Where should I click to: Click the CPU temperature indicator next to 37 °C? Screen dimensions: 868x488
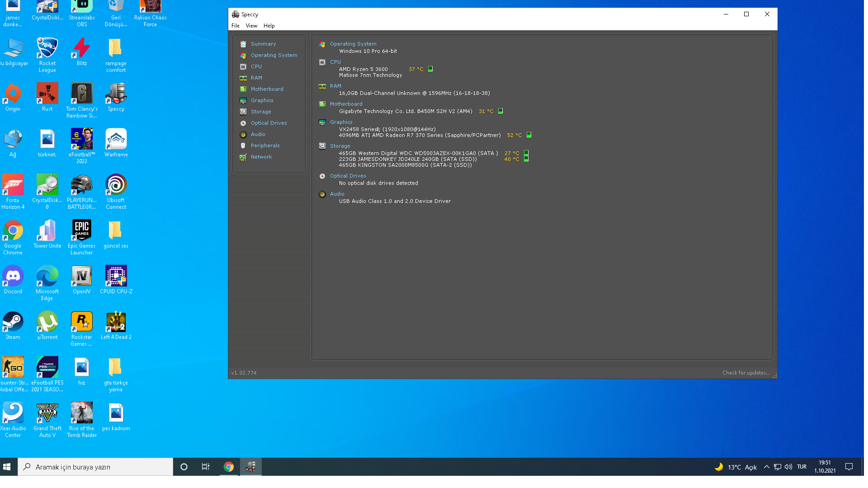click(x=430, y=69)
